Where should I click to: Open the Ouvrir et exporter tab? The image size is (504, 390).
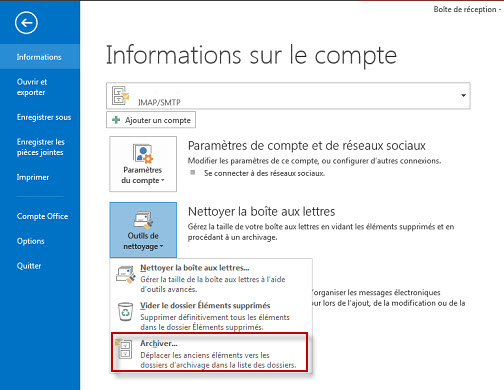click(x=40, y=87)
